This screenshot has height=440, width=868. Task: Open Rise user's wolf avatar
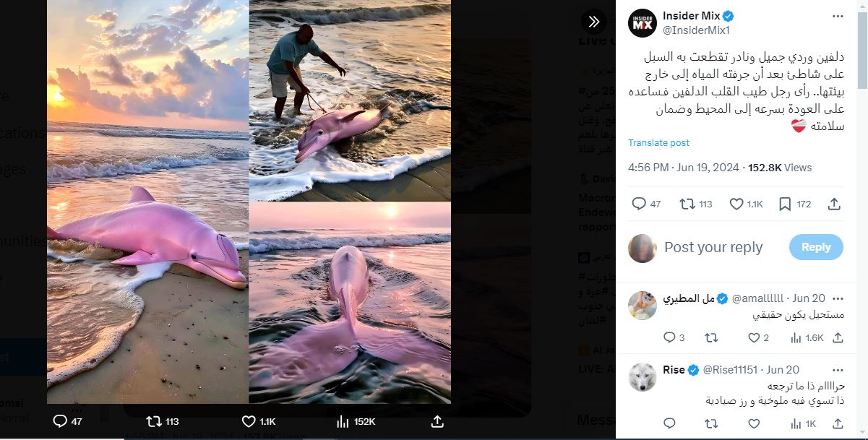[x=642, y=376]
